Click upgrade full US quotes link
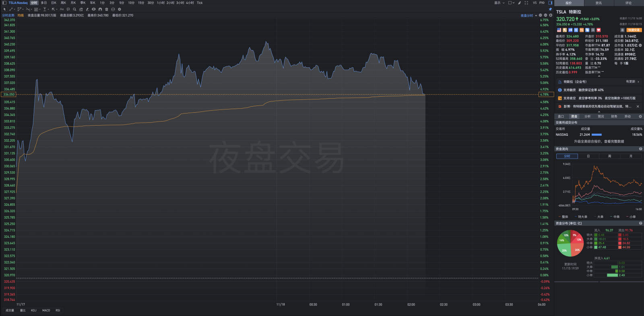 (x=599, y=141)
